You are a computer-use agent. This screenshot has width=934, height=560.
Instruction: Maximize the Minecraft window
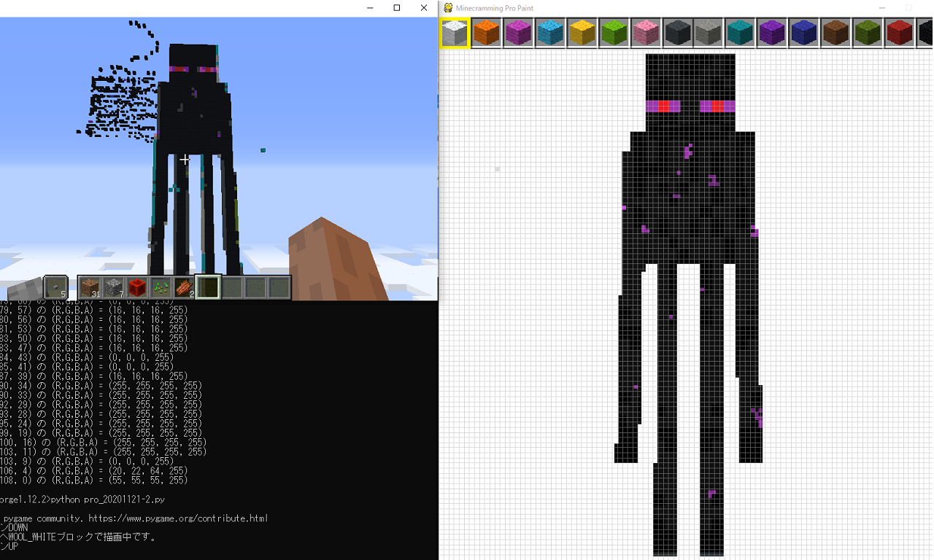(397, 7)
